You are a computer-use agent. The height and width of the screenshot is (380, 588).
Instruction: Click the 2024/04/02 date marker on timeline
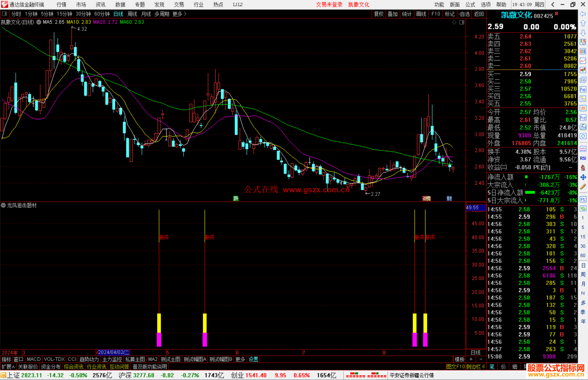click(x=113, y=352)
